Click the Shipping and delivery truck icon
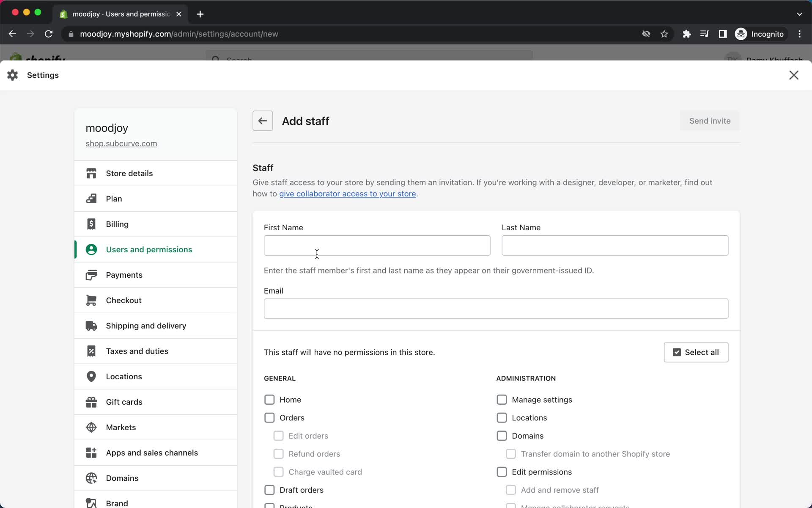The height and width of the screenshot is (508, 812). click(x=91, y=326)
